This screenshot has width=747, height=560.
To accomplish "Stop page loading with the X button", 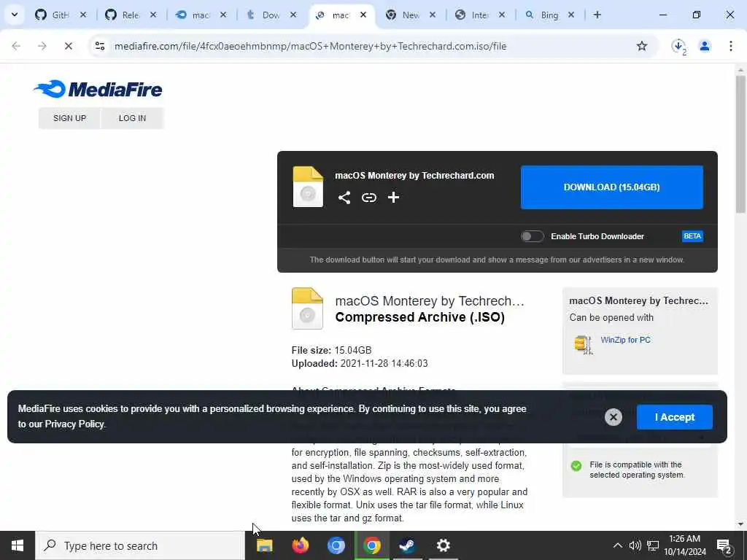I will (x=68, y=46).
